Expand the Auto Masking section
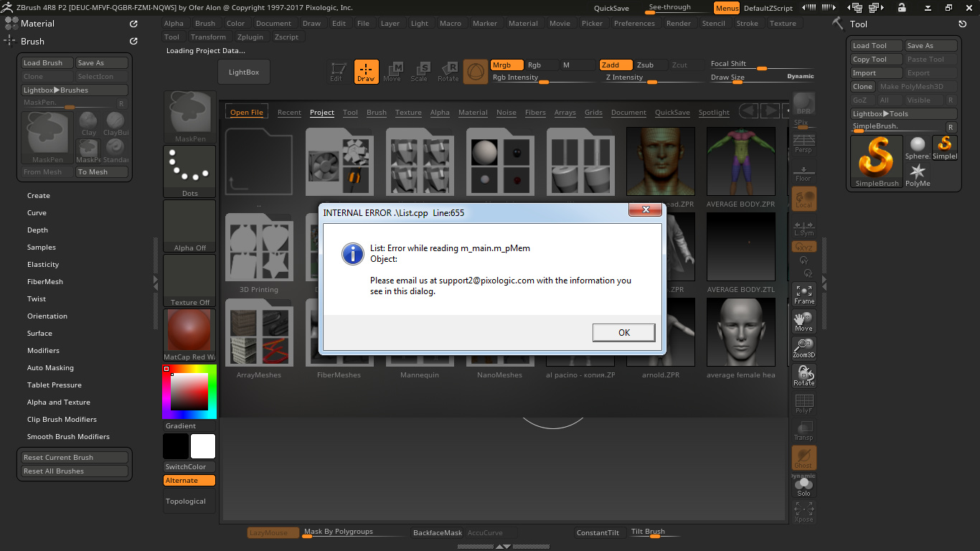This screenshot has height=551, width=980. [x=50, y=368]
